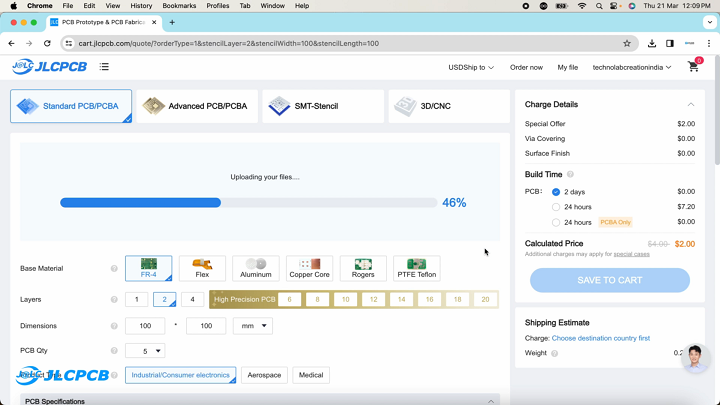Screen dimensions: 720x405
Task: Click help icon next to PCB Qty
Action: click(114, 351)
